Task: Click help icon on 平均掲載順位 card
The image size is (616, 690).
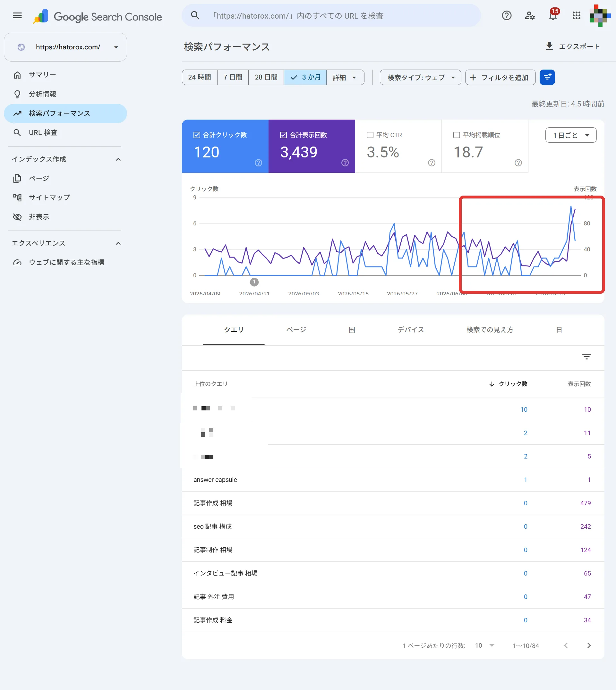Action: coord(518,163)
